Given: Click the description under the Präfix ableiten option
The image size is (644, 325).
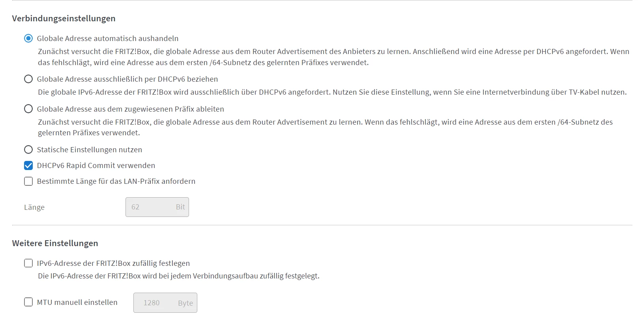Looking at the screenshot, I should tap(325, 127).
